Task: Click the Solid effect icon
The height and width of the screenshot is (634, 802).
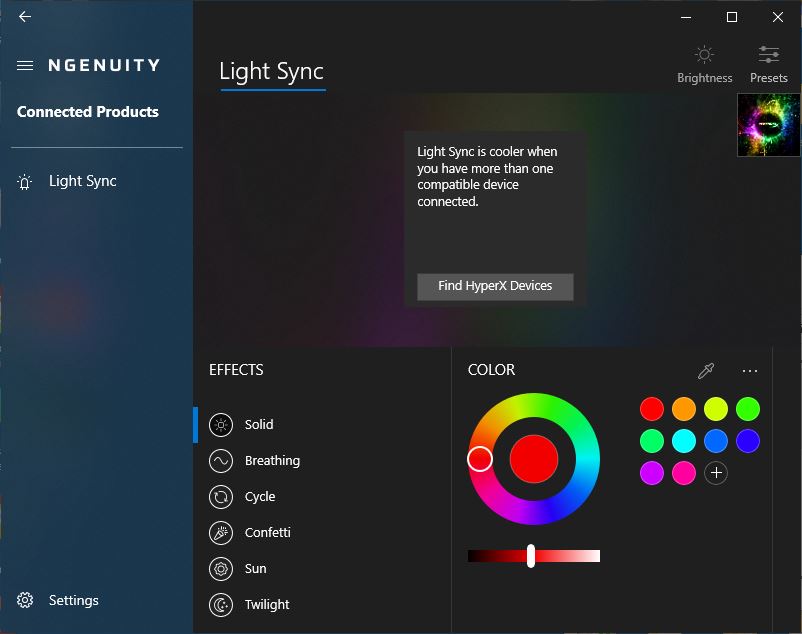Action: pyautogui.click(x=221, y=424)
